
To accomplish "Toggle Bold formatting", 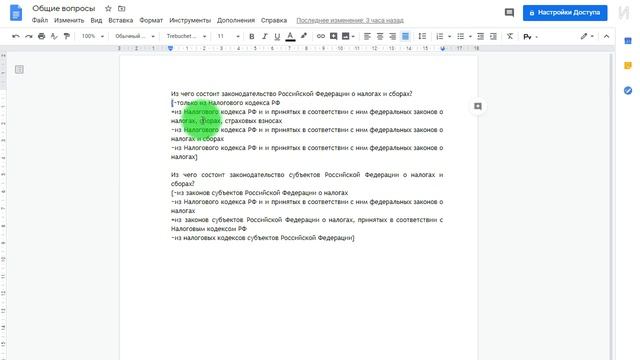I will 252,36.
